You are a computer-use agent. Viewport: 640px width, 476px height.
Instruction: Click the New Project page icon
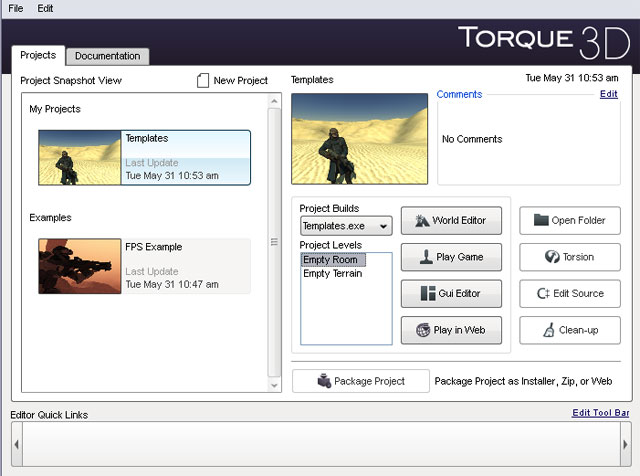[x=203, y=80]
